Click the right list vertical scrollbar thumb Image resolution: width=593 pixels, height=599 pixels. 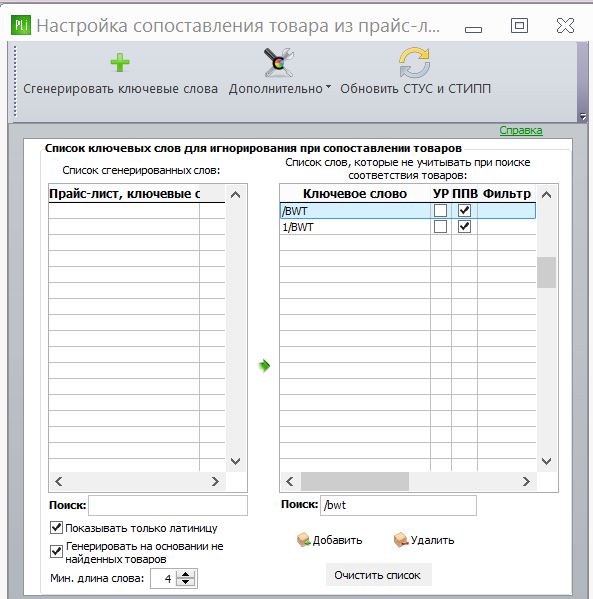(x=546, y=272)
